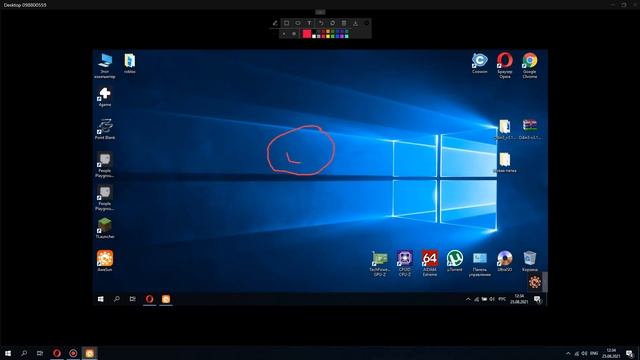
Task: Click the РУС language indicator in remote tray
Action: click(x=502, y=299)
